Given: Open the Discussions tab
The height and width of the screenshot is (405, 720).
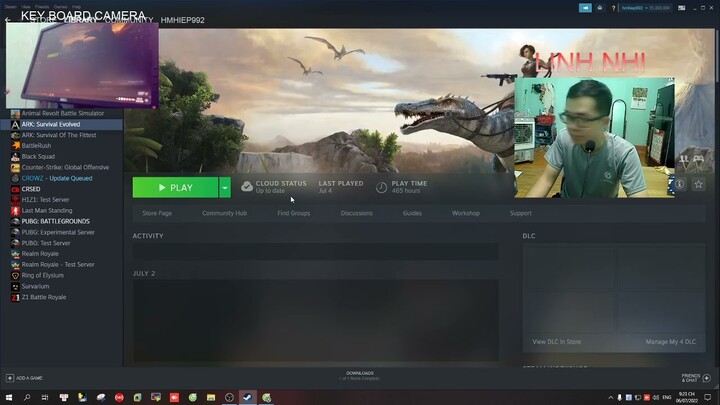Looking at the screenshot, I should (x=356, y=213).
